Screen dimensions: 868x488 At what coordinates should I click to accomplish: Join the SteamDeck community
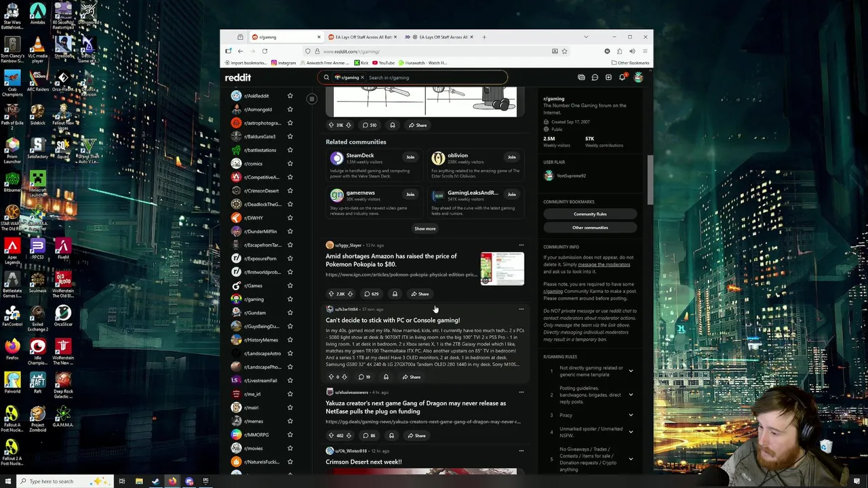point(410,157)
